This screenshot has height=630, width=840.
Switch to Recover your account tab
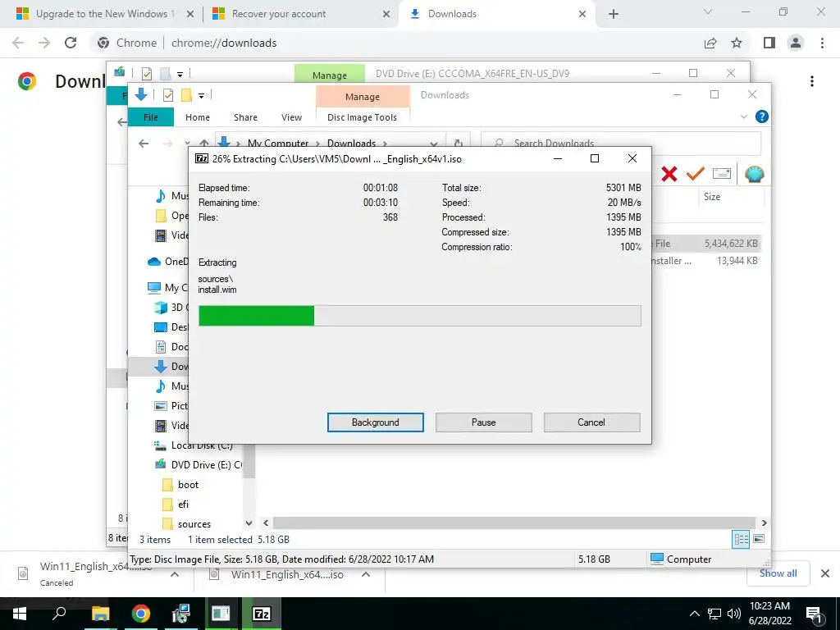[300, 14]
